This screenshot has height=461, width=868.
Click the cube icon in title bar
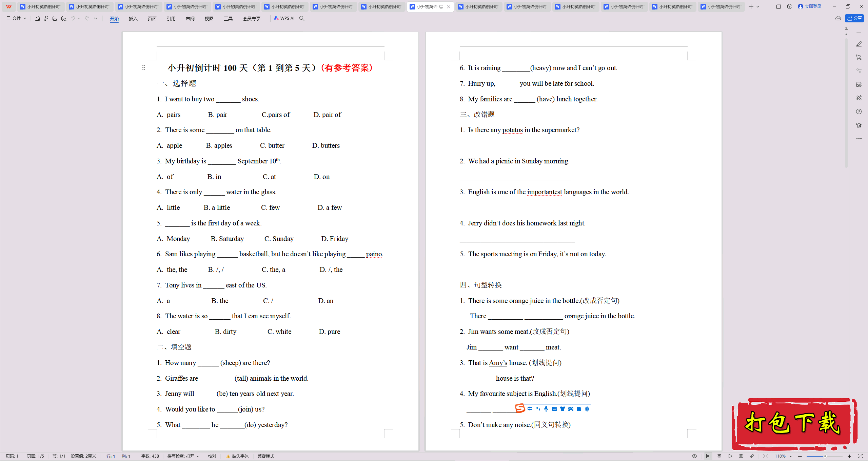(790, 6)
